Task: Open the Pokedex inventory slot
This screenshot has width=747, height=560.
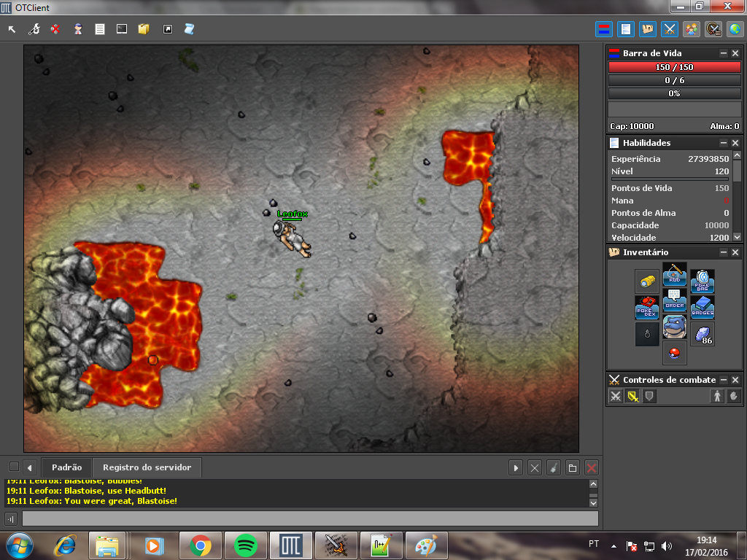Action: [647, 308]
